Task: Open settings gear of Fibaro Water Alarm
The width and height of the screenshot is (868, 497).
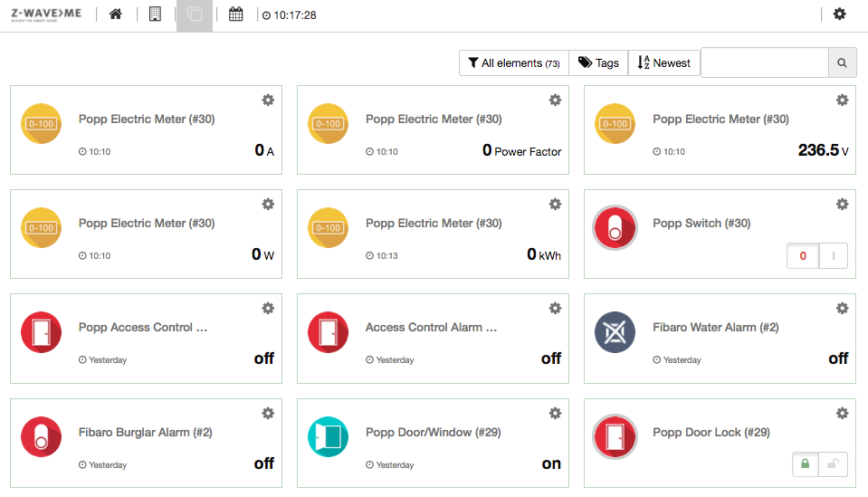Action: [x=842, y=309]
